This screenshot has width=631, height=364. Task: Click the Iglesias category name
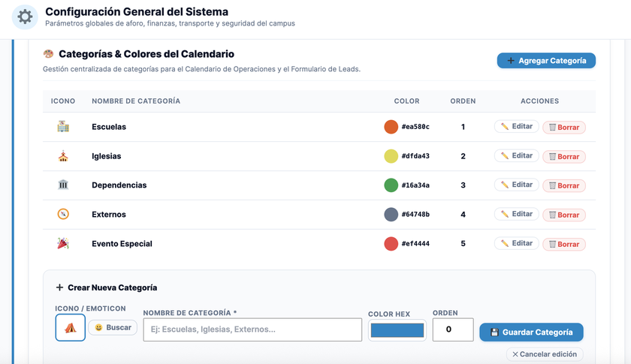pyautogui.click(x=106, y=156)
